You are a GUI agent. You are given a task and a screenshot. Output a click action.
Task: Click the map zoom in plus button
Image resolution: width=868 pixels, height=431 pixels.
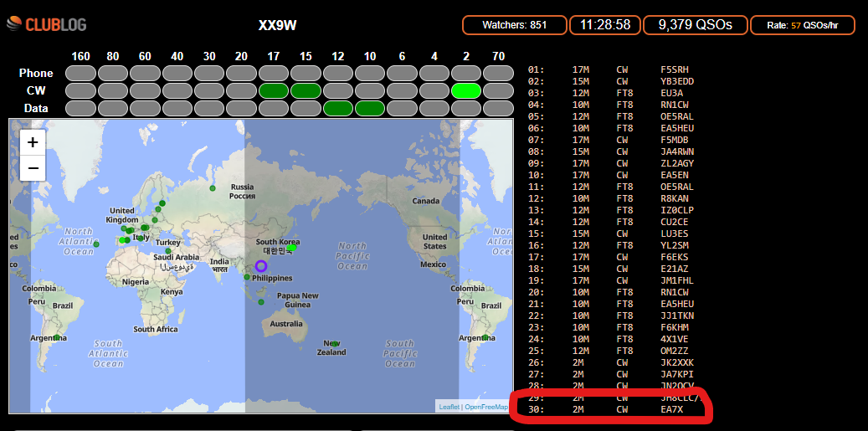pos(33,142)
